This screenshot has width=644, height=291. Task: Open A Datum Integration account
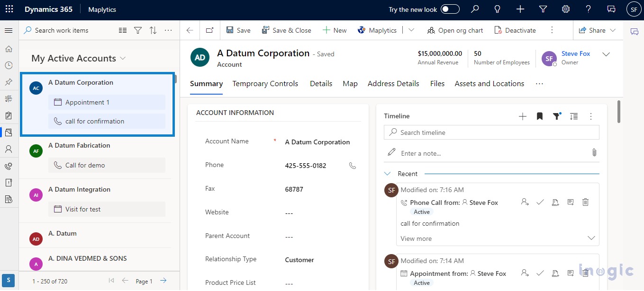pos(79,189)
